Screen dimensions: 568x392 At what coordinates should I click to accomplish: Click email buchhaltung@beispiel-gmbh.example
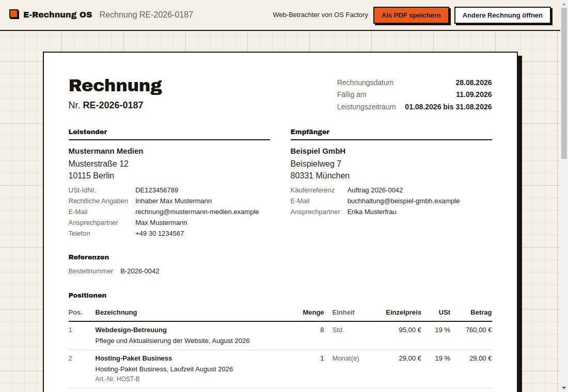point(403,201)
